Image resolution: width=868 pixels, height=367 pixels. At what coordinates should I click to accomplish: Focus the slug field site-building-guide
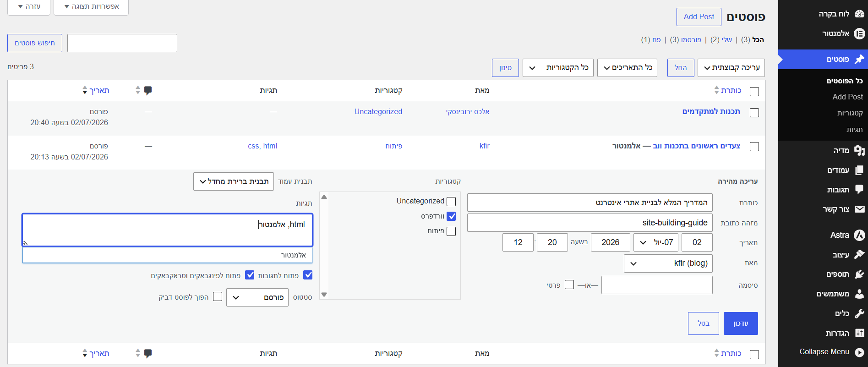coord(590,223)
